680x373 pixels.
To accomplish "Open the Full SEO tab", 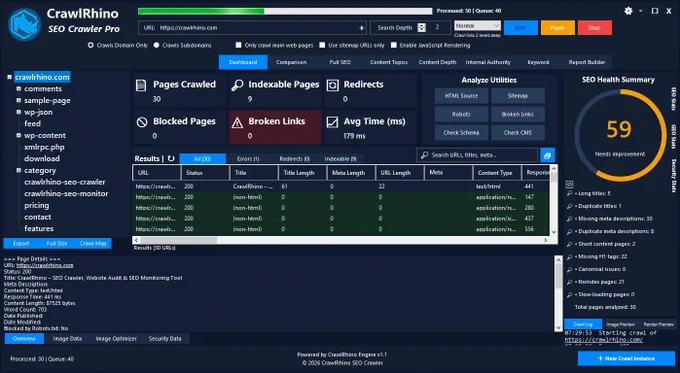I will (x=340, y=62).
